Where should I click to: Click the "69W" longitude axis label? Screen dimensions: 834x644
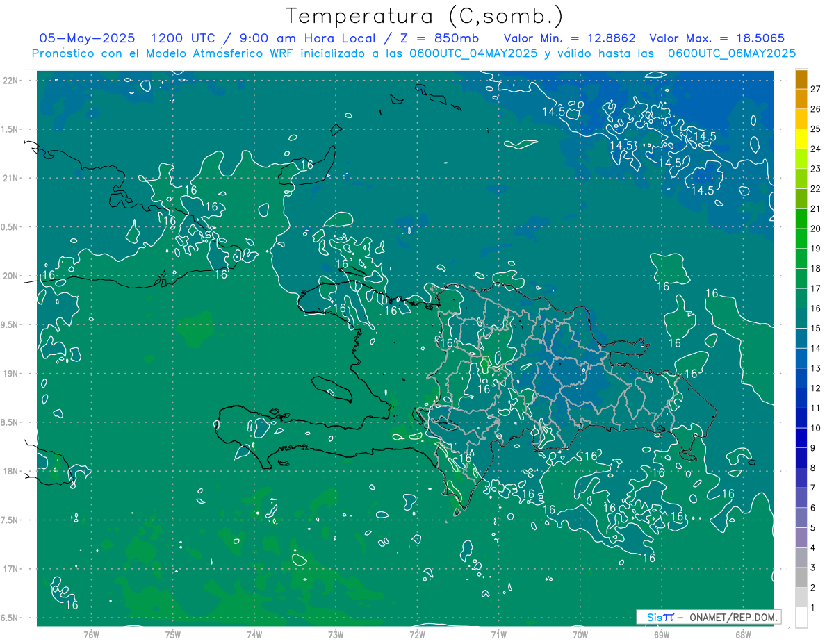662,635
